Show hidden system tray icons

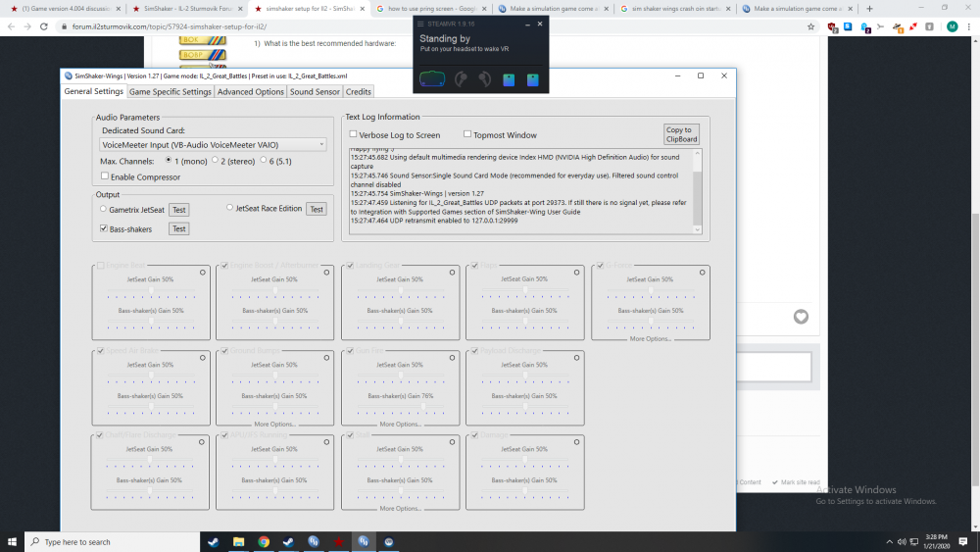click(890, 542)
